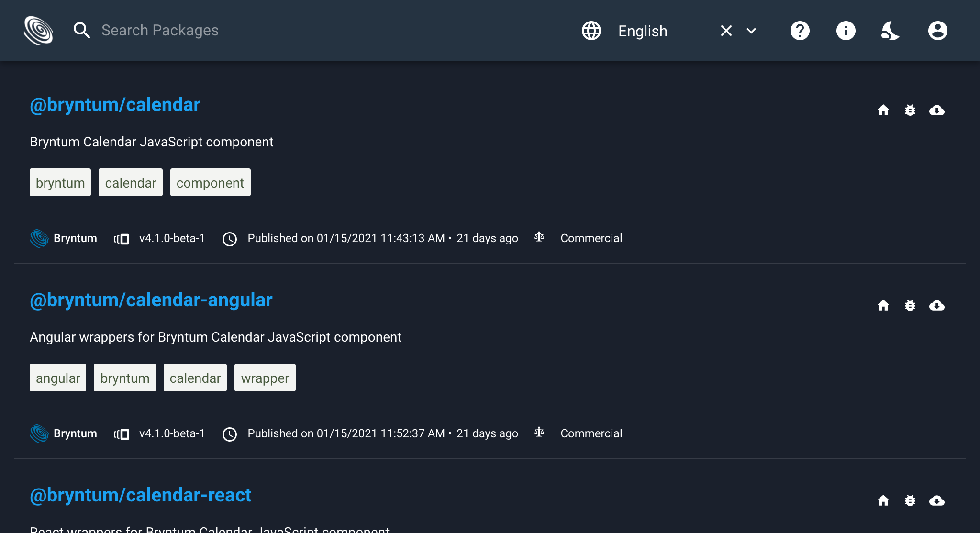Open bug report icon for @bryntum/calendar

coord(910,111)
